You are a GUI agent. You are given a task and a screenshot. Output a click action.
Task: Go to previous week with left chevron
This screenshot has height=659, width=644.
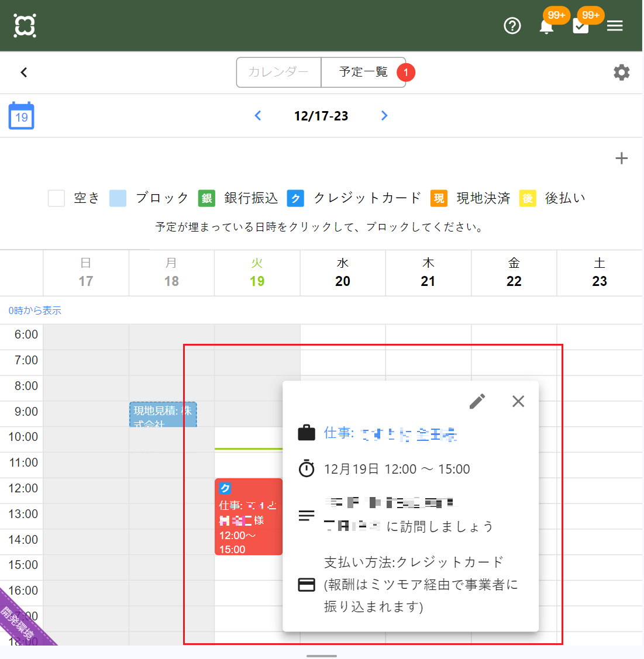coord(258,116)
